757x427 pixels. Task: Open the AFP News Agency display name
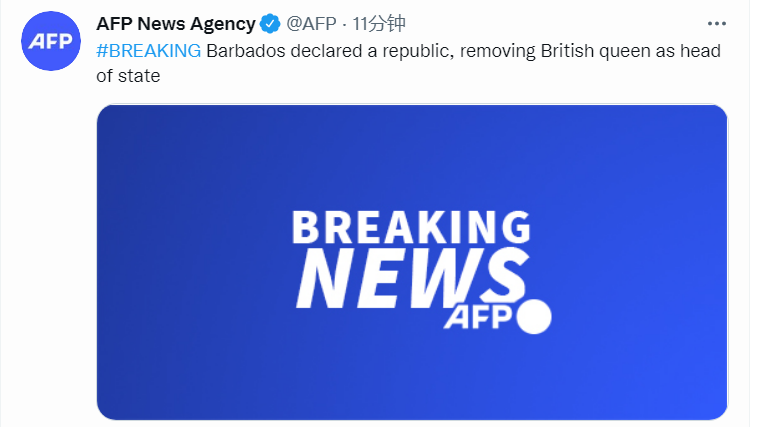175,24
